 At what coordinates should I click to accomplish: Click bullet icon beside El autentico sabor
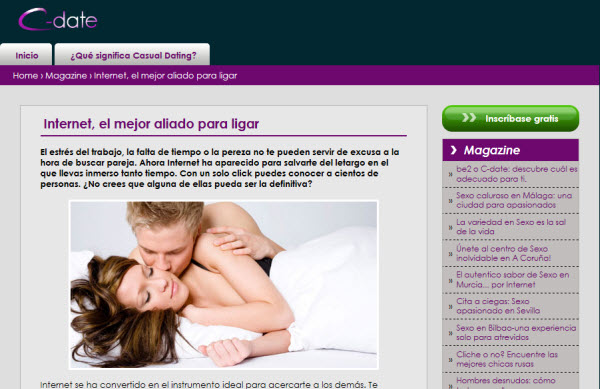click(x=450, y=280)
